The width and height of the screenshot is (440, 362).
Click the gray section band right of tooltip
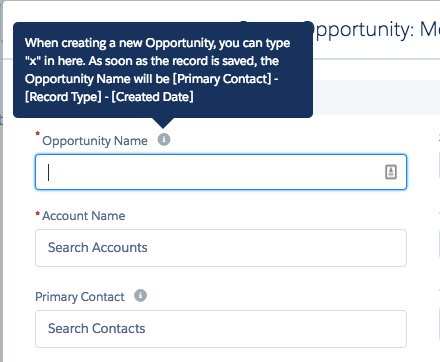[376, 97]
